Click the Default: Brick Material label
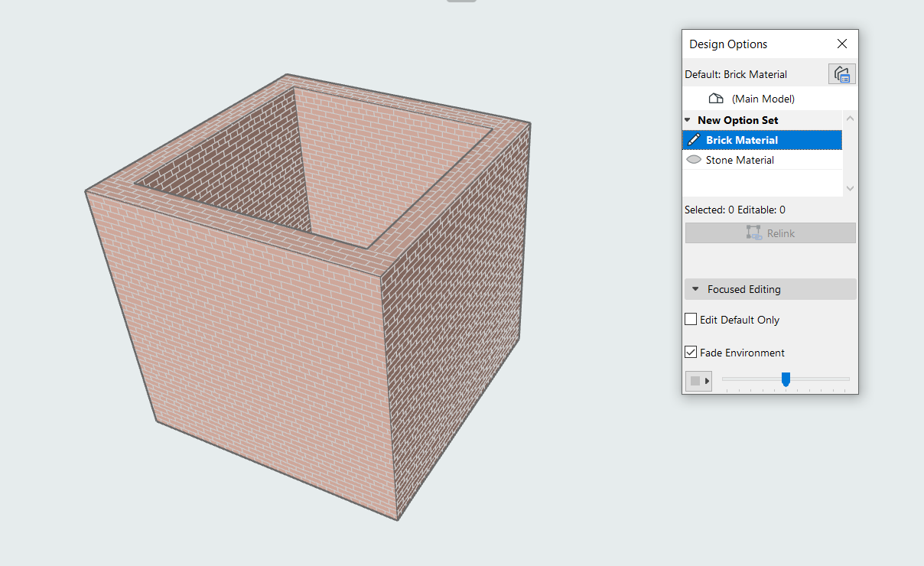The height and width of the screenshot is (566, 924). pyautogui.click(x=736, y=74)
